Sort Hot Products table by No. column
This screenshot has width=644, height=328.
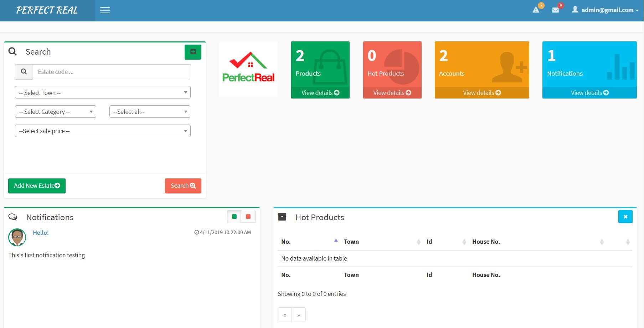tap(309, 242)
